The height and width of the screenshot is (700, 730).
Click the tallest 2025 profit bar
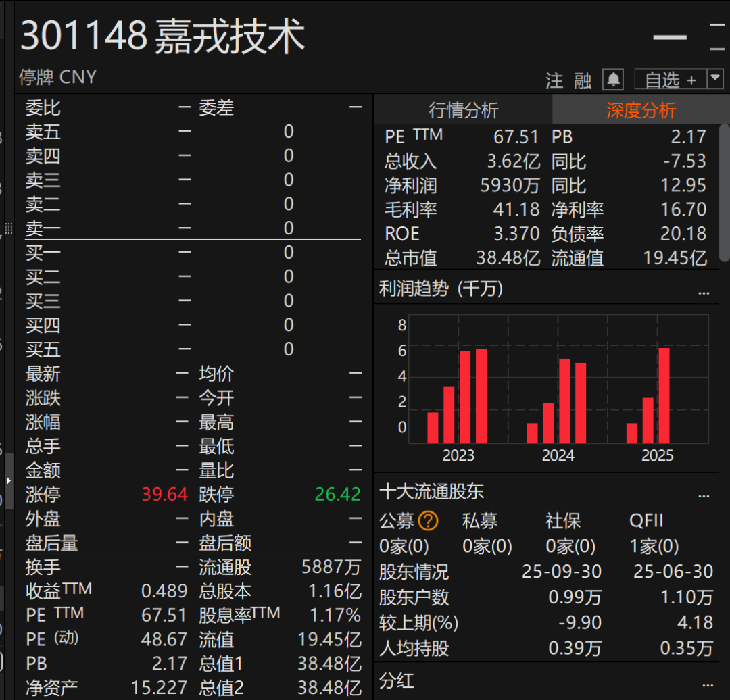(664, 395)
